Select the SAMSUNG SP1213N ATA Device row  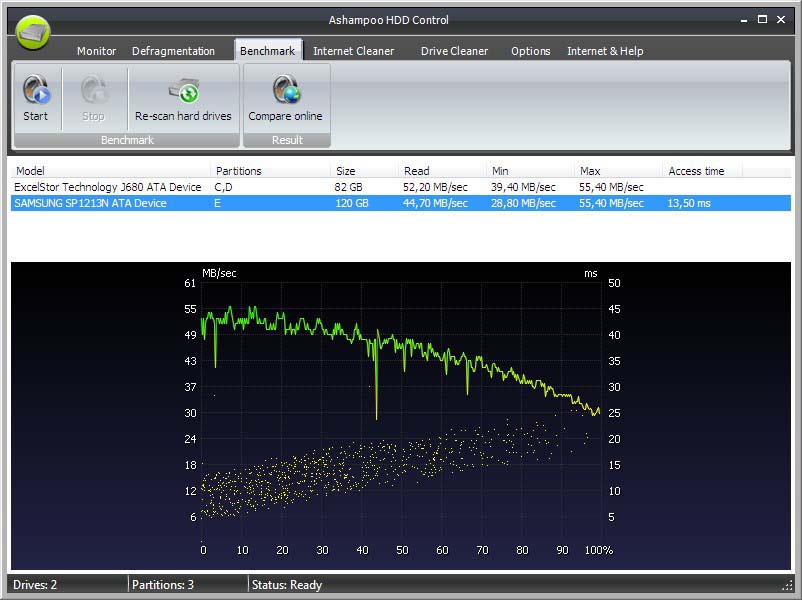coord(401,203)
